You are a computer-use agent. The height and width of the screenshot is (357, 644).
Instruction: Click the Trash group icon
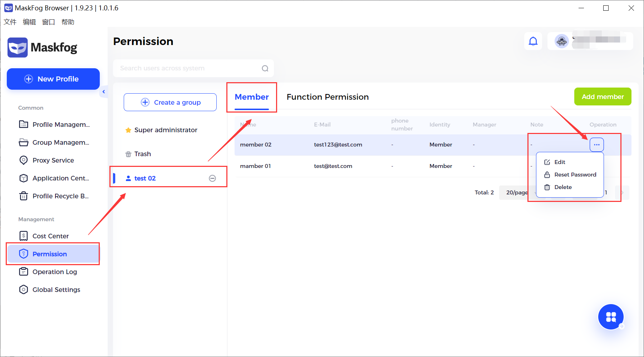coord(128,154)
